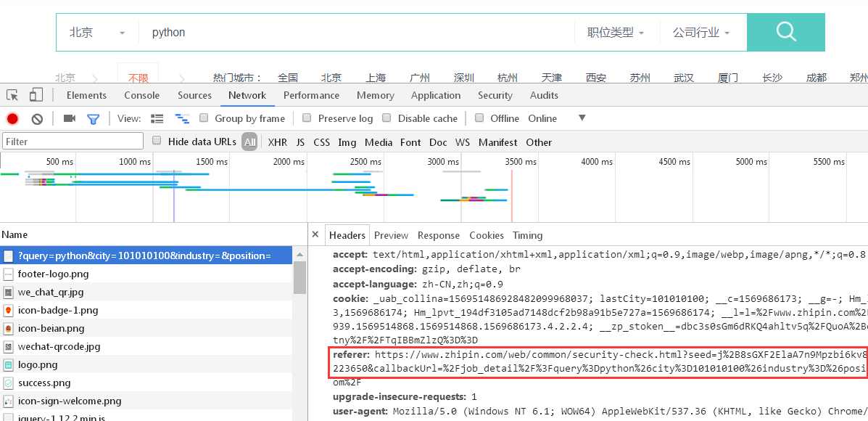The image size is (868, 421).
Task: Enable Disable cache checkbox
Action: (x=387, y=118)
